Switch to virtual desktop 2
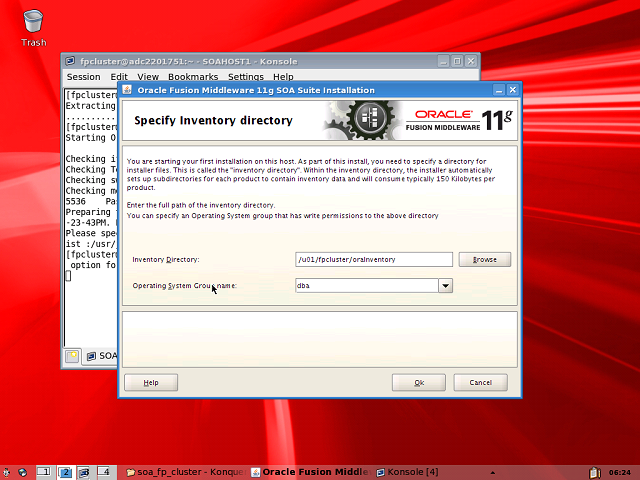This screenshot has height=480, width=640. [x=64, y=472]
